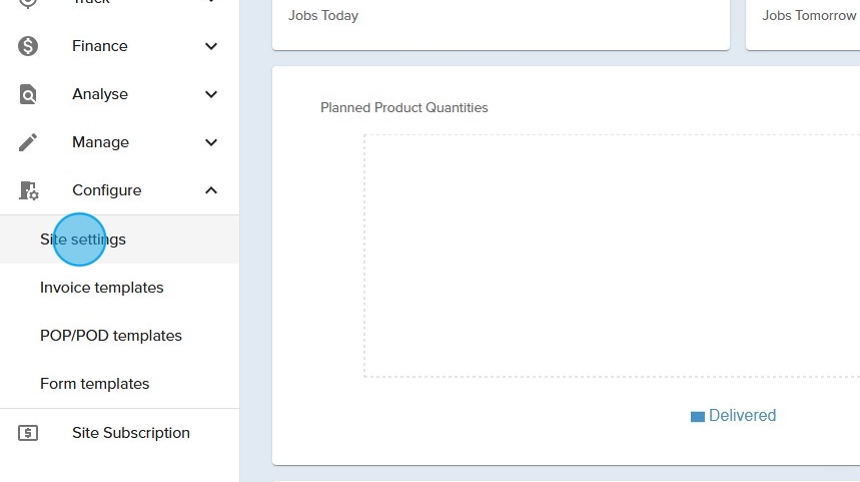
Task: Click the blue Delivered legend swatch
Action: coord(697,416)
